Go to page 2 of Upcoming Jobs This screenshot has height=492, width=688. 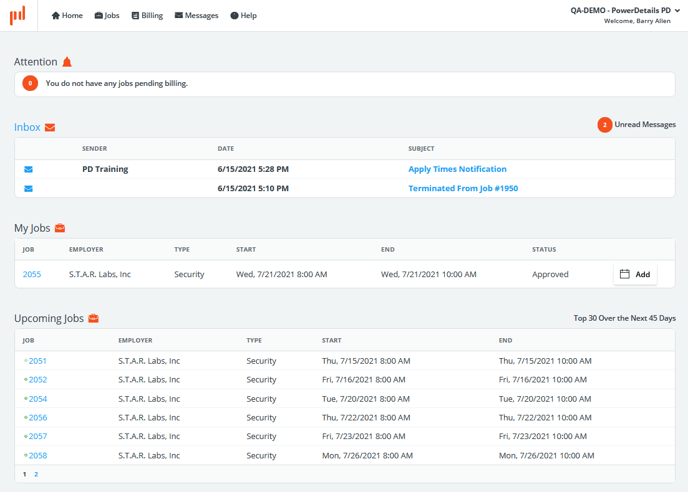point(36,474)
